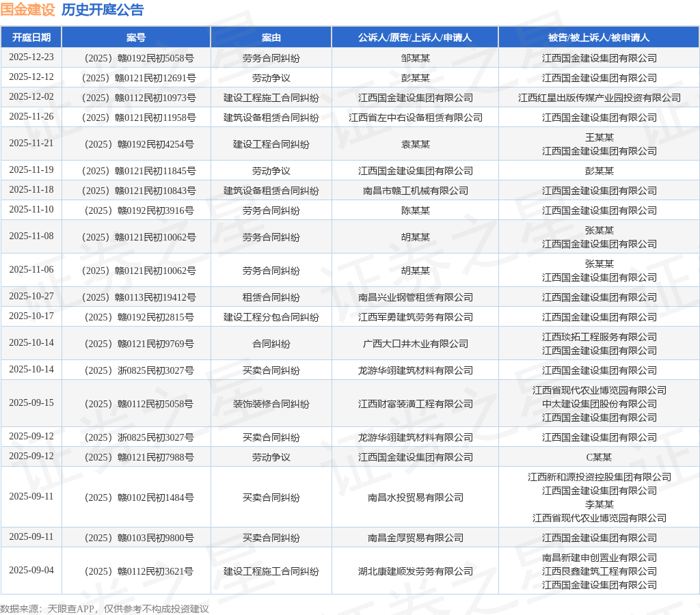Select plaintiff 南昌金厚贸易有限公司
The width and height of the screenshot is (700, 615).
coord(416,538)
